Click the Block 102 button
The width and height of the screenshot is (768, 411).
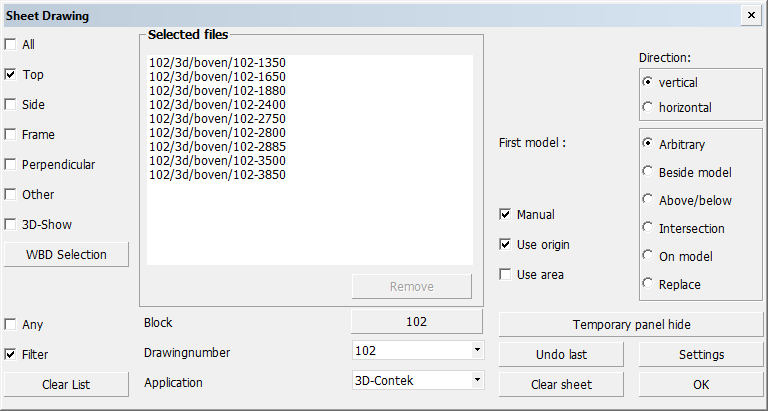[x=417, y=322]
